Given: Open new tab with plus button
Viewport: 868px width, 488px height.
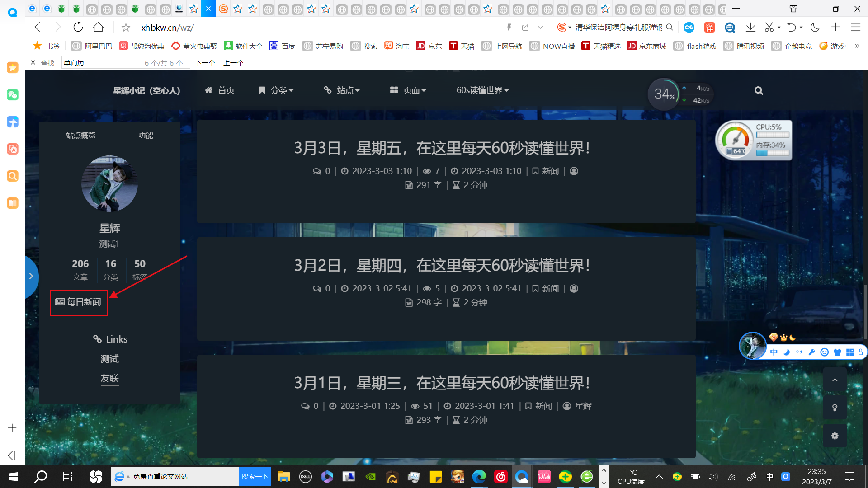Looking at the screenshot, I should coord(736,8).
